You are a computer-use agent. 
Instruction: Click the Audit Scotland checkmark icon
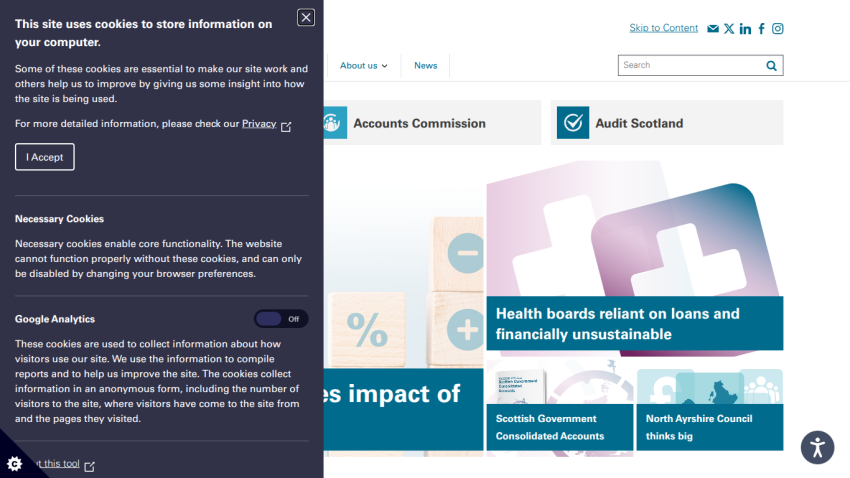click(x=573, y=123)
